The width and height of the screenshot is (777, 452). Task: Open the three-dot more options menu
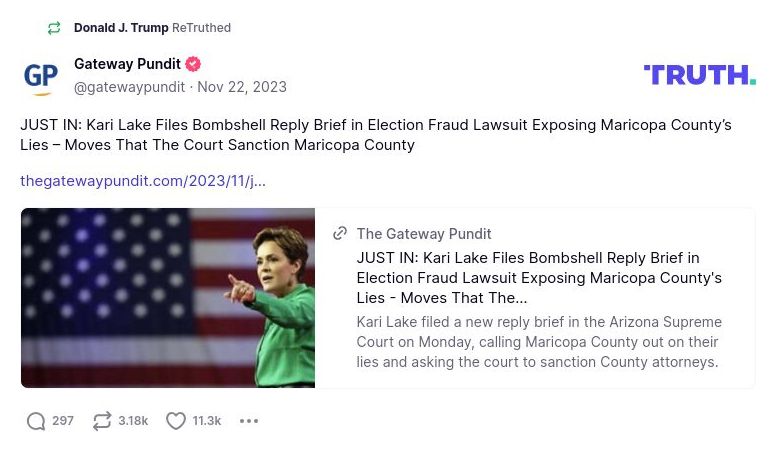coord(249,421)
